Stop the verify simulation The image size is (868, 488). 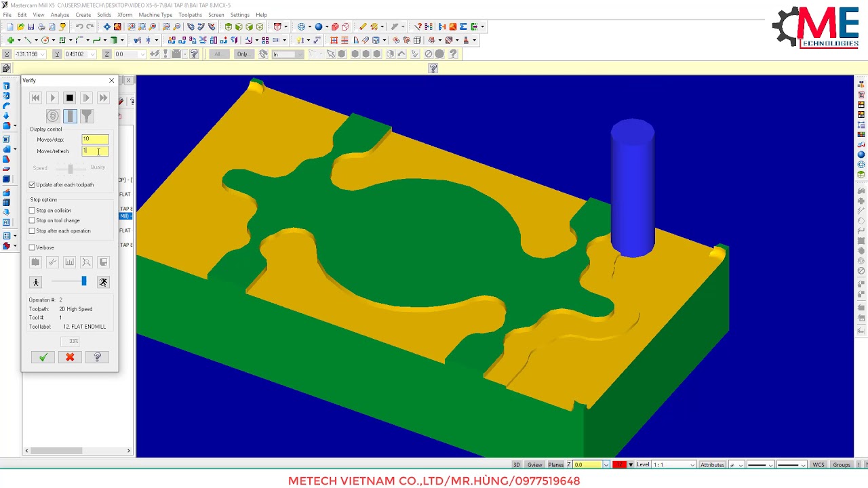(x=70, y=98)
